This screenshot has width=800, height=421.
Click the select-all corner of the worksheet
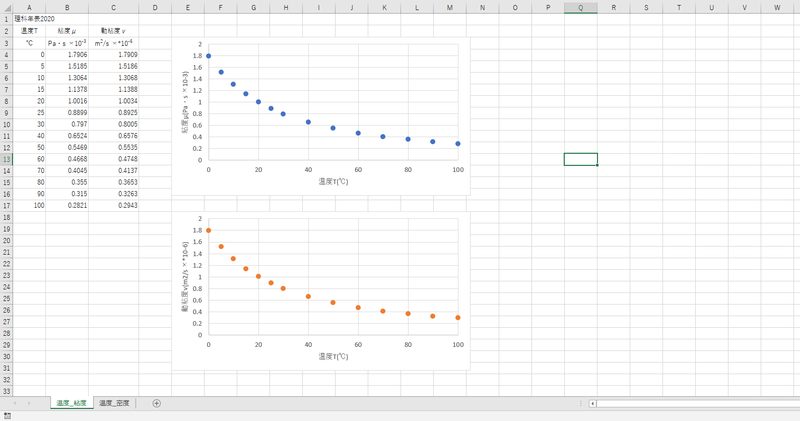(6, 8)
